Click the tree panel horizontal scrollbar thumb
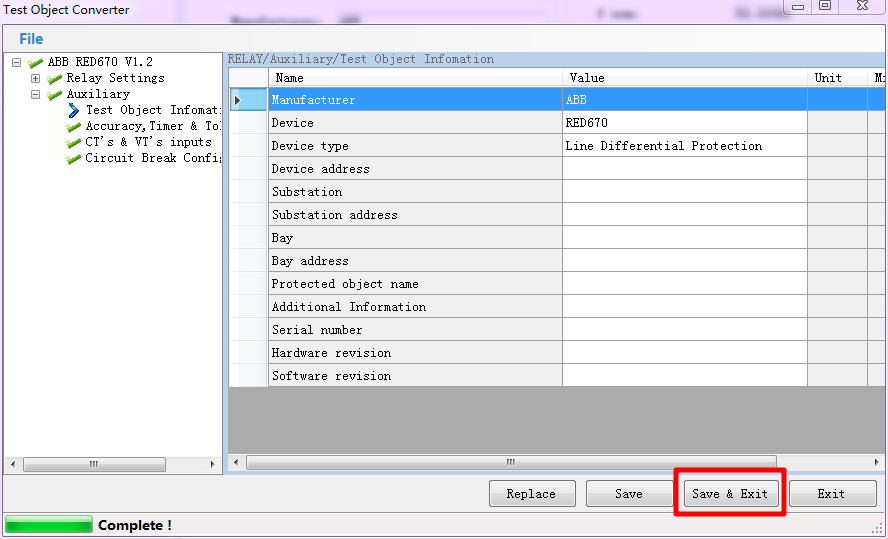888x539 pixels. pyautogui.click(x=94, y=464)
